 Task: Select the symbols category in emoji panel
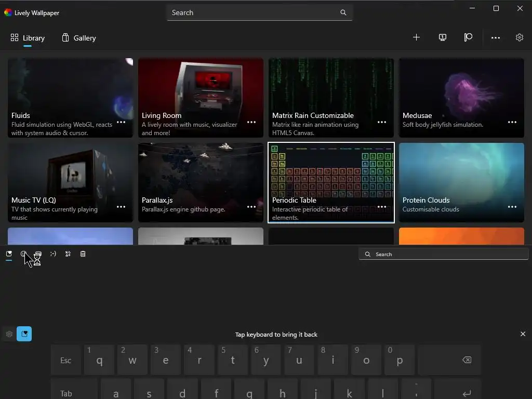[68, 254]
